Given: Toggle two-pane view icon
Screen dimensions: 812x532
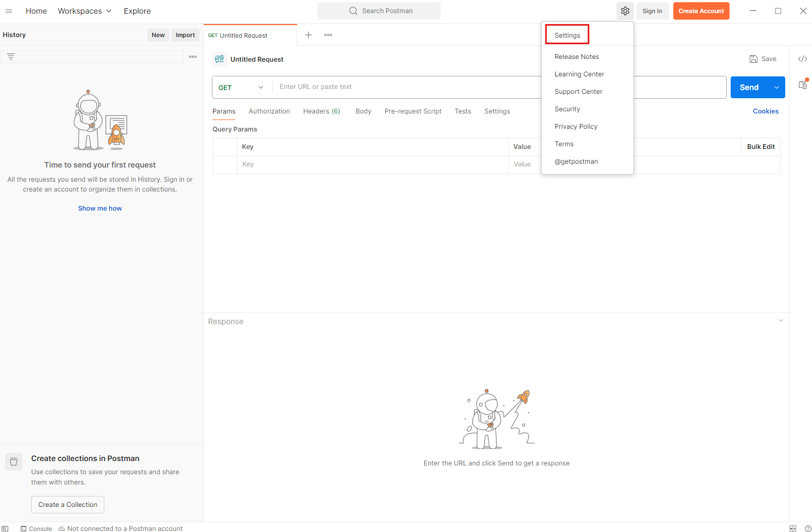Looking at the screenshot, I should point(793,528).
